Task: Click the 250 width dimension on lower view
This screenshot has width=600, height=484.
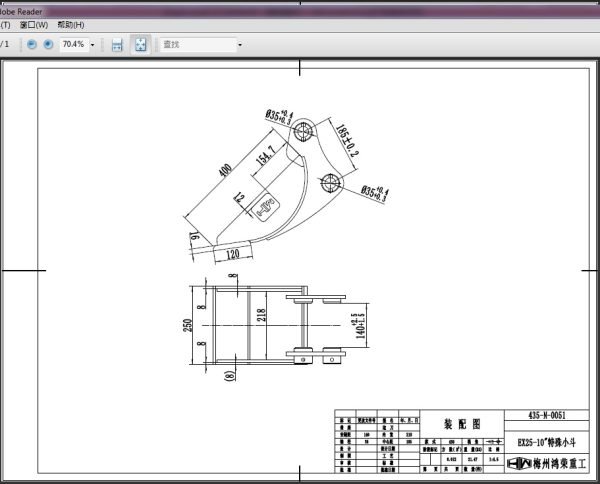Action: [187, 327]
